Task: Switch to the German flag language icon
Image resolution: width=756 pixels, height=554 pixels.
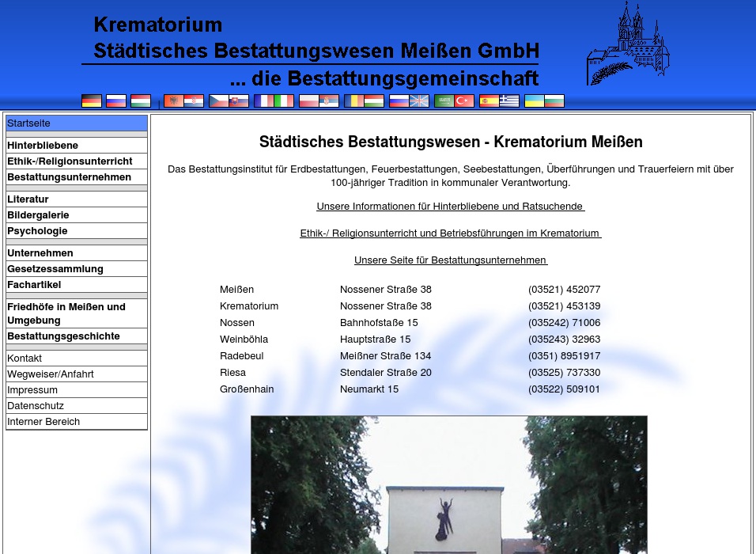Action: tap(91, 101)
